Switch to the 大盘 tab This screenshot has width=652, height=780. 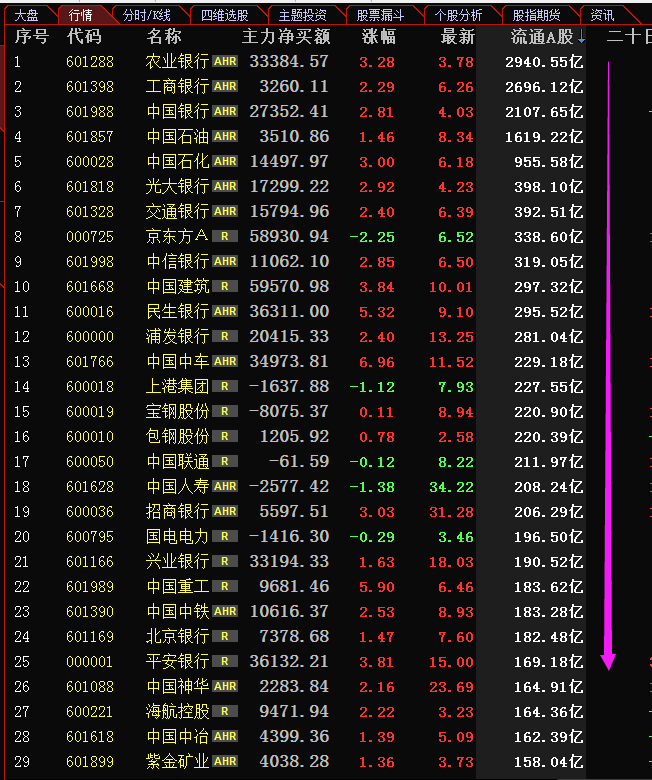point(26,15)
